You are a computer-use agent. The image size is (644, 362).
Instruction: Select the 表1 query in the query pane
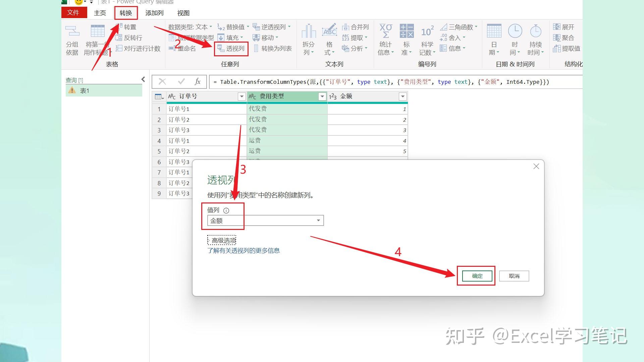85,90
